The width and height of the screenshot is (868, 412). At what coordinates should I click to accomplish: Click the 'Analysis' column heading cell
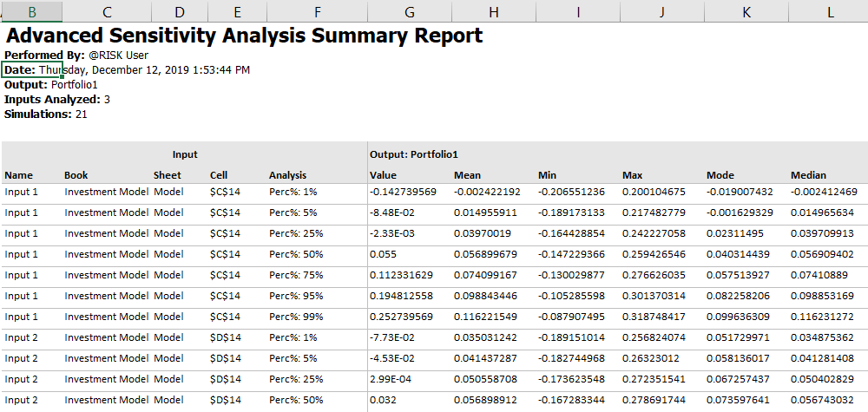tap(287, 175)
